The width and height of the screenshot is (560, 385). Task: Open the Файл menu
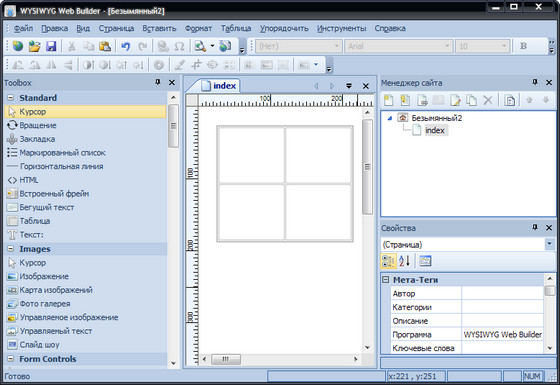(23, 28)
